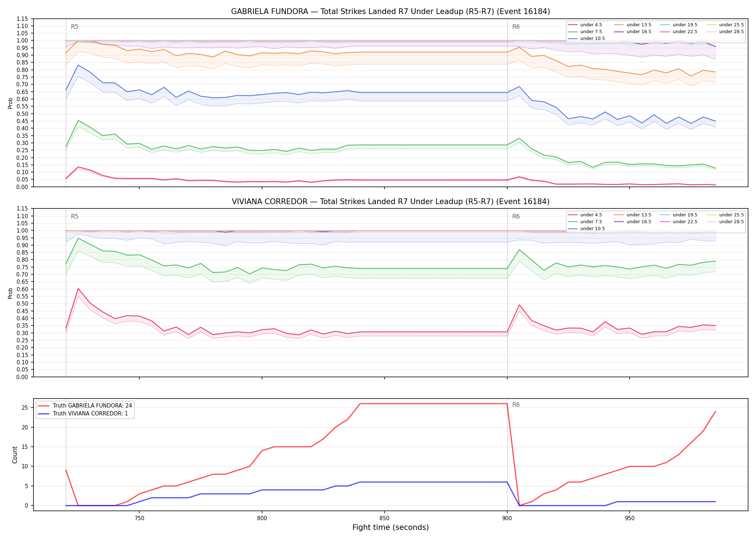Click the 1.00 tick in the Corredor chart
The height and width of the screenshot is (540, 756).
pyautogui.click(x=22, y=231)
